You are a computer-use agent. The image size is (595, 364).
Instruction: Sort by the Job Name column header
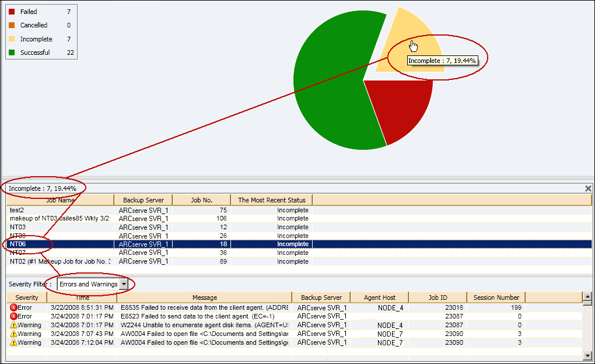coord(58,199)
